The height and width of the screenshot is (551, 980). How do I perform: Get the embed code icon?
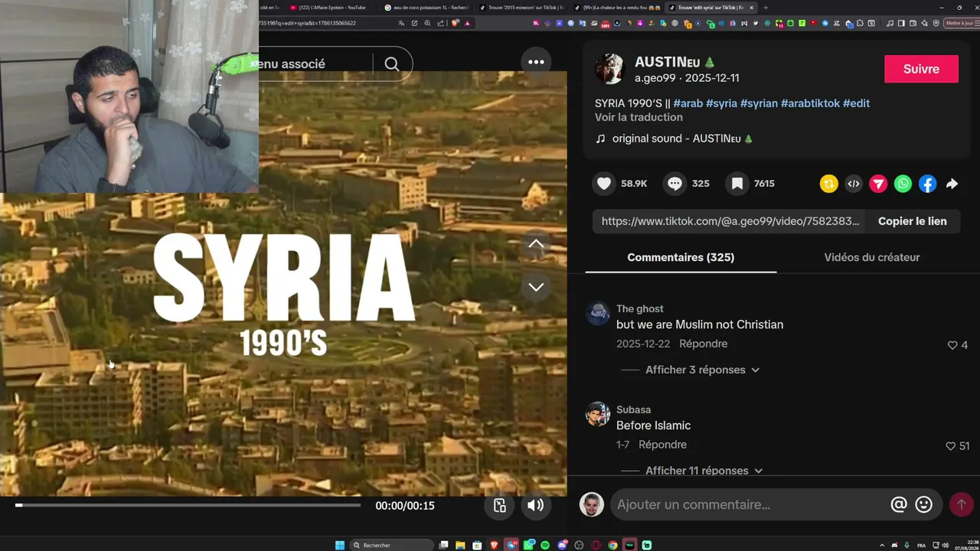click(x=854, y=184)
